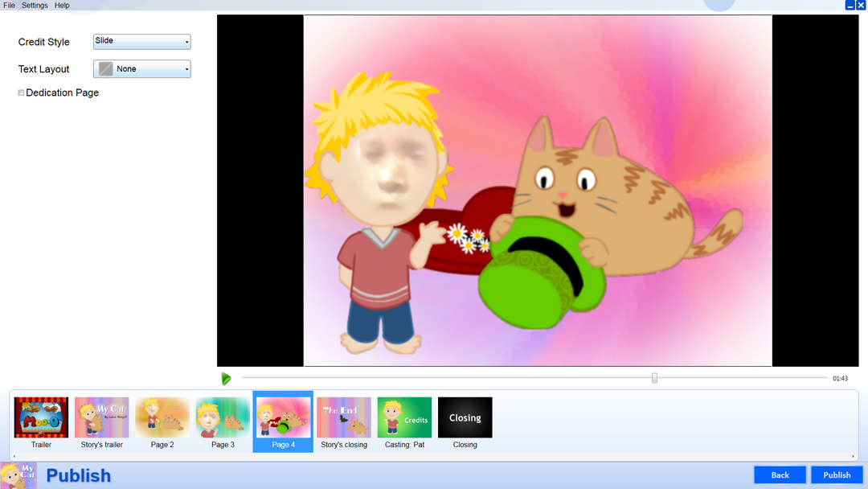Click the thumbnail strip right scroll arrow
Image resolution: width=868 pixels, height=489 pixels.
coord(854,456)
